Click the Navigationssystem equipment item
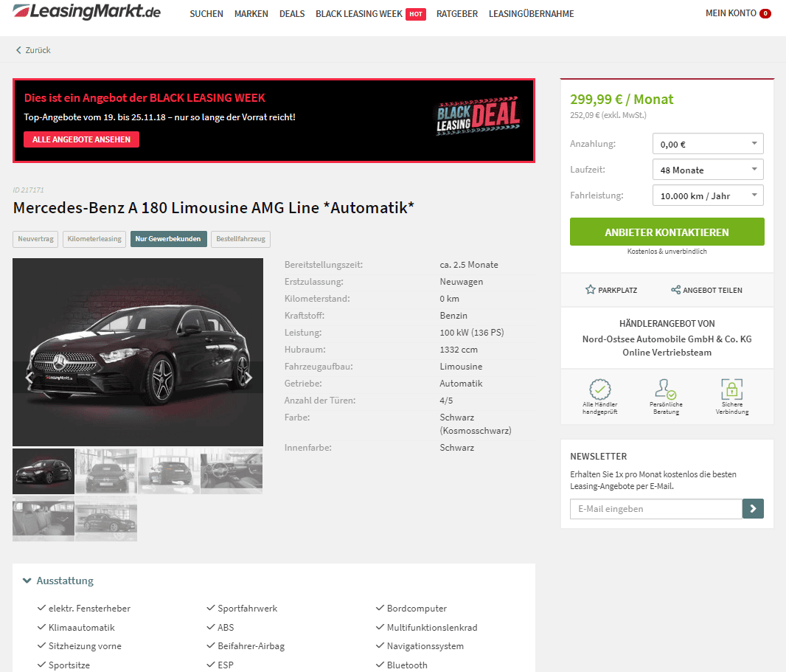The image size is (786, 672). click(x=425, y=646)
